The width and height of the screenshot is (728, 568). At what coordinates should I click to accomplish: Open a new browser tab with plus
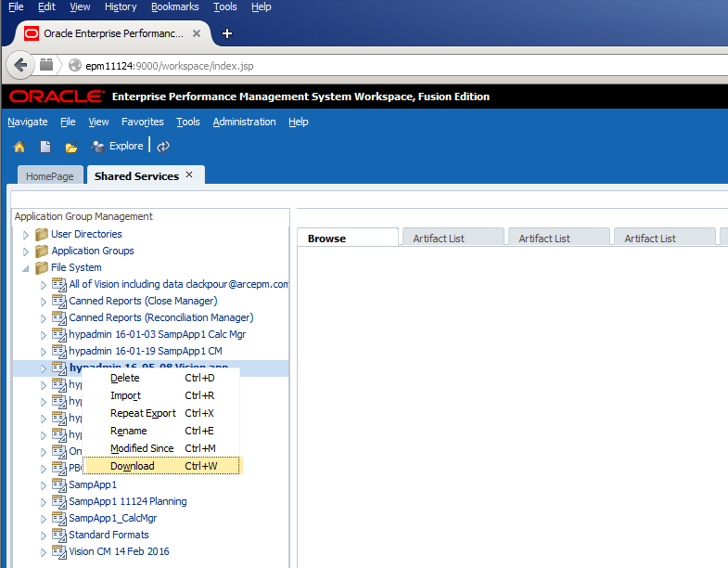coord(227,33)
